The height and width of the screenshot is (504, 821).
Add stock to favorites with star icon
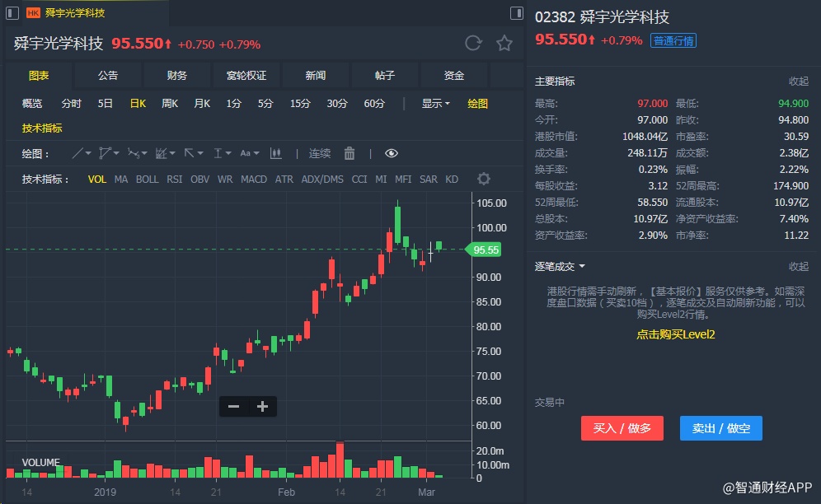pos(504,44)
